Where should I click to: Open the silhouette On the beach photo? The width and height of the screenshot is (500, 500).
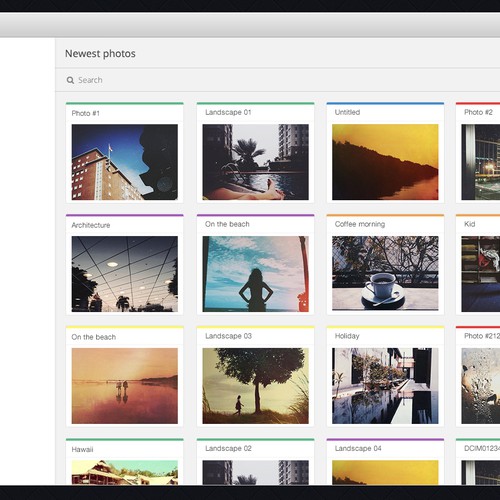click(x=256, y=274)
